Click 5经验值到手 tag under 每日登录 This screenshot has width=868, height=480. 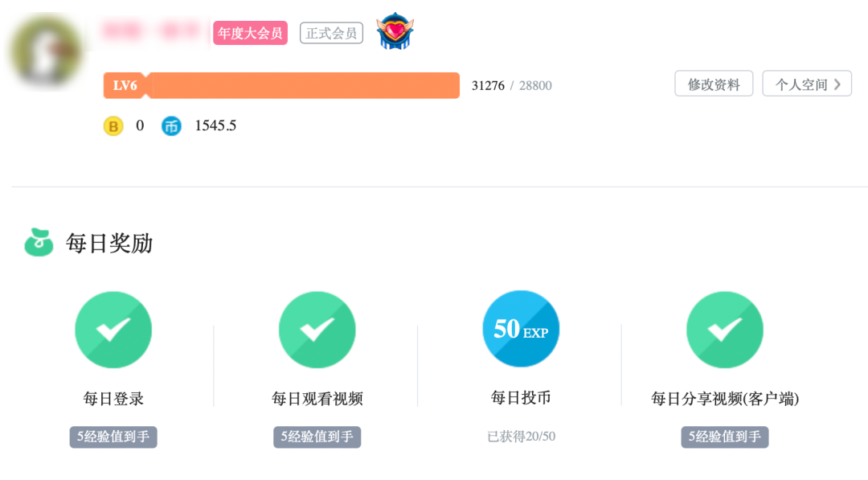pos(113,437)
